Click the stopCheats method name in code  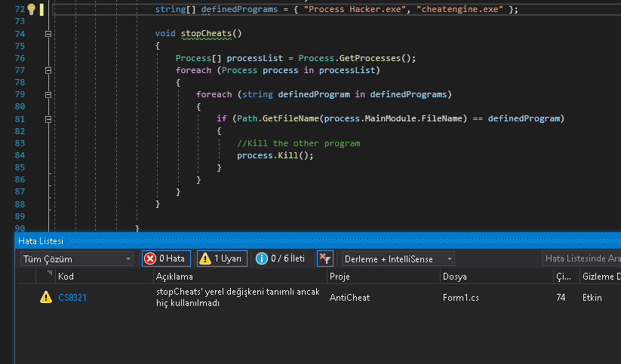point(206,33)
